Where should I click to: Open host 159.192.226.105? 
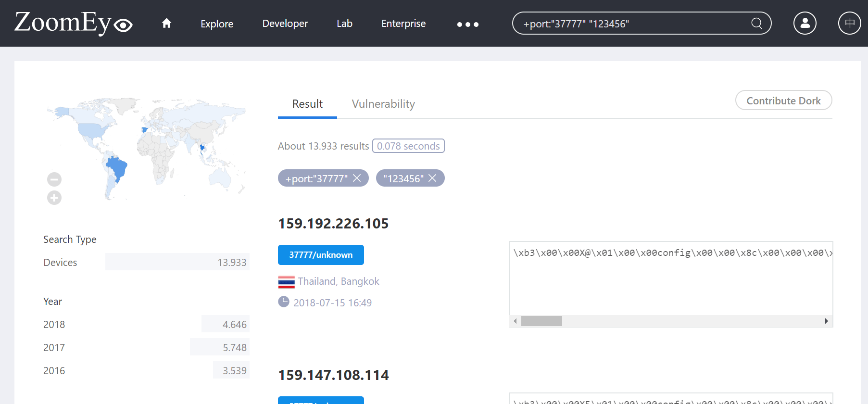pyautogui.click(x=333, y=224)
